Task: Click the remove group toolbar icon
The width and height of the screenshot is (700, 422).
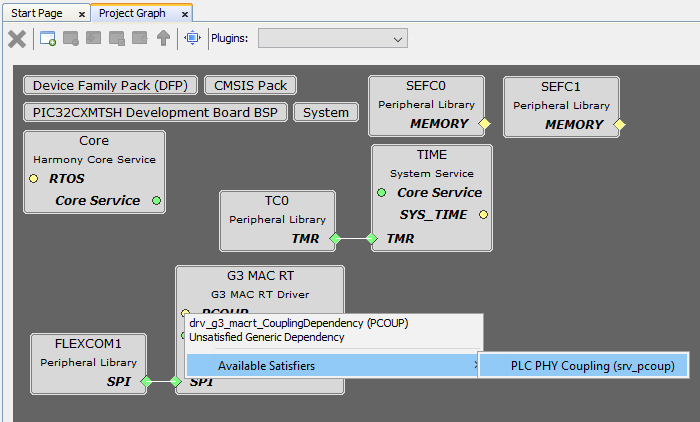Action: (71, 38)
